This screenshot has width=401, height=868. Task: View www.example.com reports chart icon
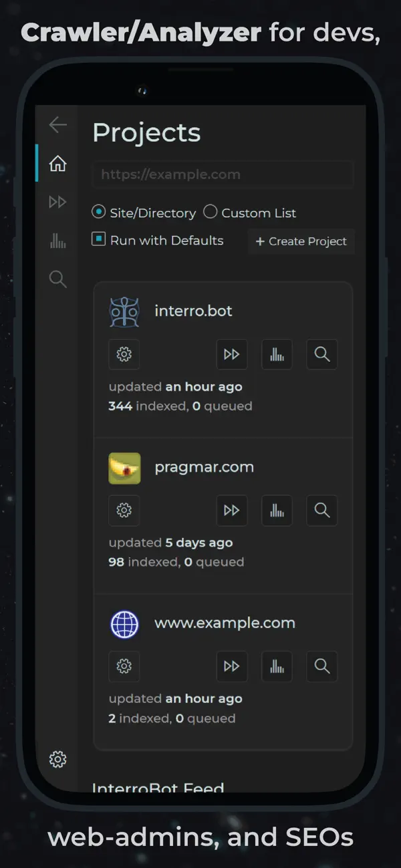pos(277,666)
